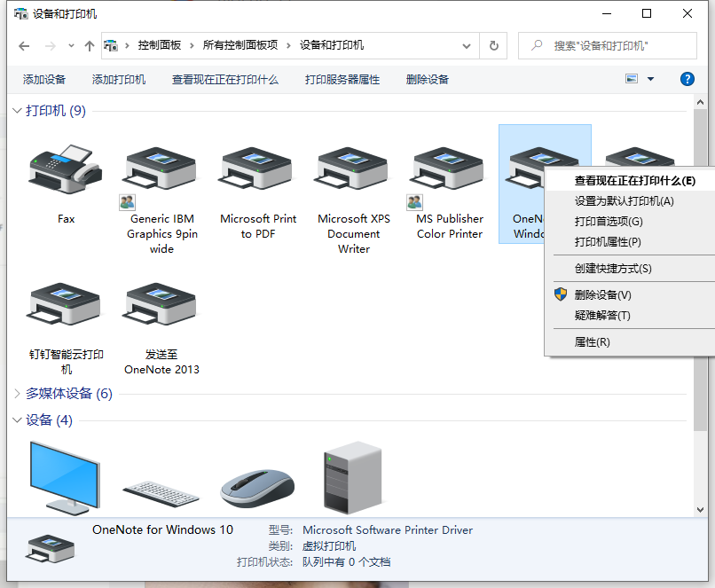The width and height of the screenshot is (715, 588).
Task: Choose 删除设备(V) in context menu
Action: pos(602,295)
